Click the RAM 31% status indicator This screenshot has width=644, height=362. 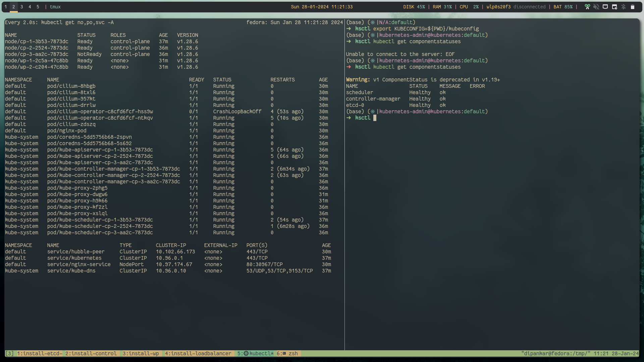442,7
